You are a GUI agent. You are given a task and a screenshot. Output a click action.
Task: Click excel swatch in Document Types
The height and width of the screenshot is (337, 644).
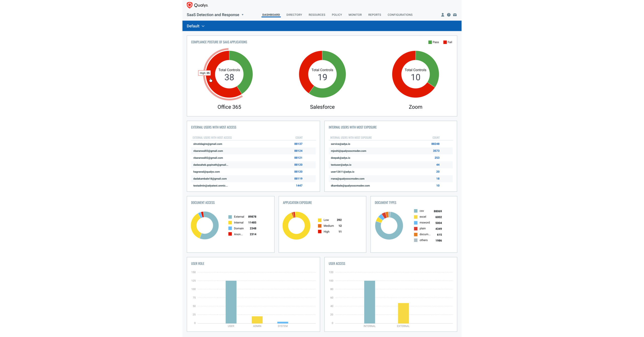[x=416, y=217]
